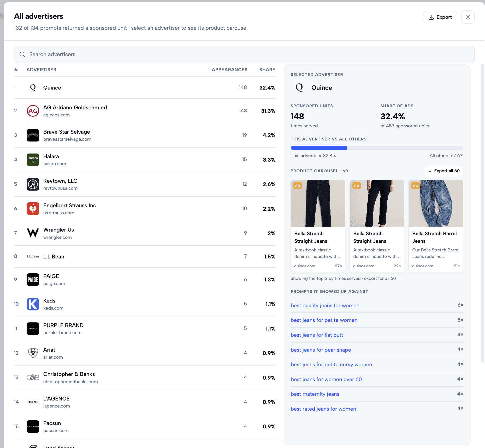Open prompt 'best quality jeans for women'
Screen dimensions: 485x448
point(325,305)
